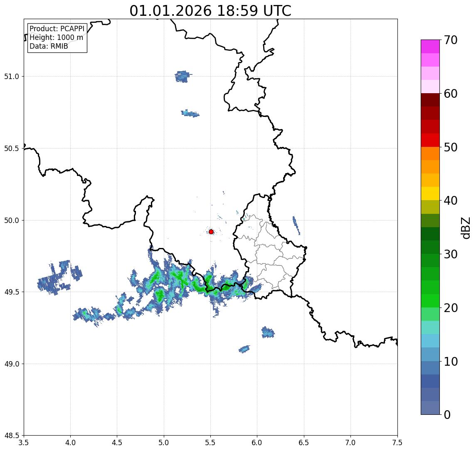Click the dark maroon colorbar segment below 60

pyautogui.click(x=430, y=100)
